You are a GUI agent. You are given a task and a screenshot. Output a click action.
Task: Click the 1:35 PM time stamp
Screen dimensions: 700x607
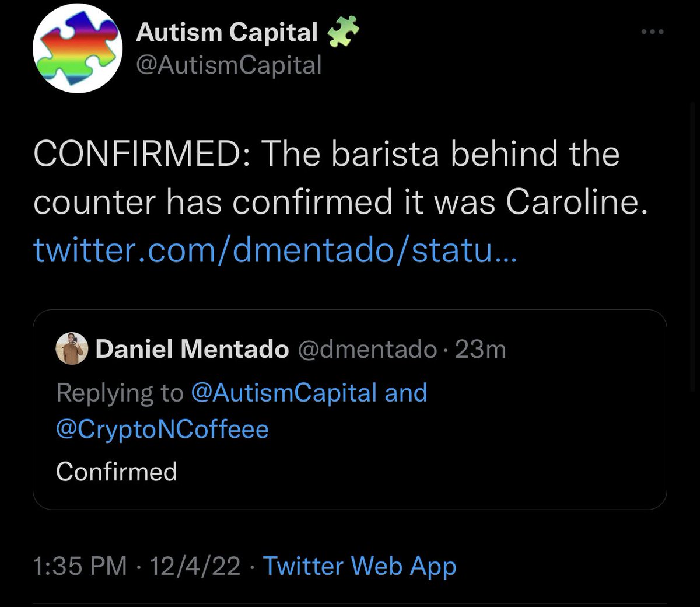80,566
